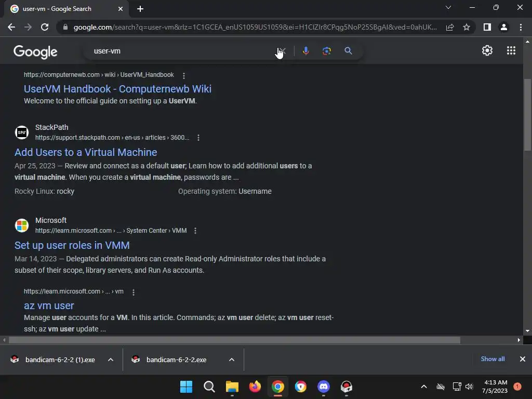This screenshot has width=532, height=399.
Task: Close the user-vm Google Search tab
Action: [121, 9]
